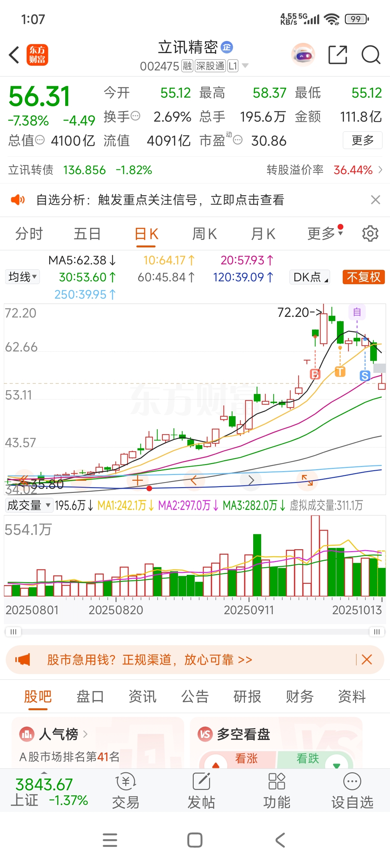Tap 设自选 watchlist button
The image size is (390, 868).
point(352,791)
